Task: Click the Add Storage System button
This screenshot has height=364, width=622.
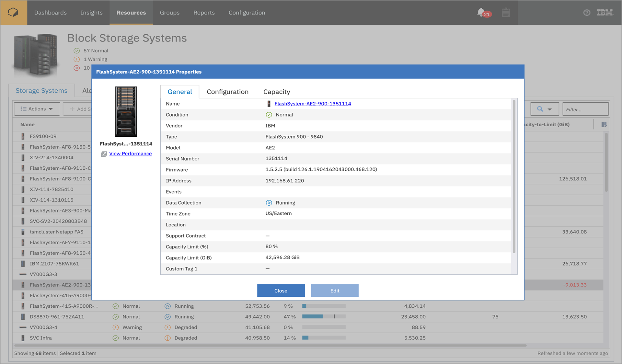Action: 78,109
